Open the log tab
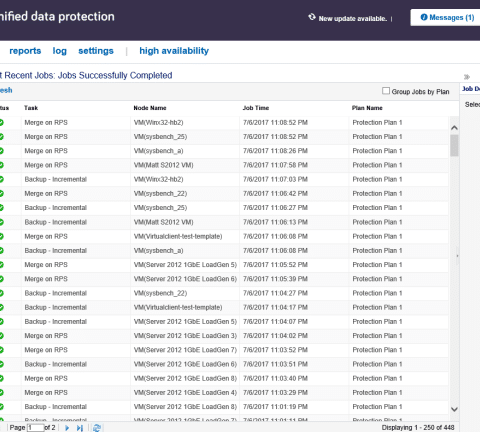This screenshot has width=480, height=432. pyautogui.click(x=60, y=51)
